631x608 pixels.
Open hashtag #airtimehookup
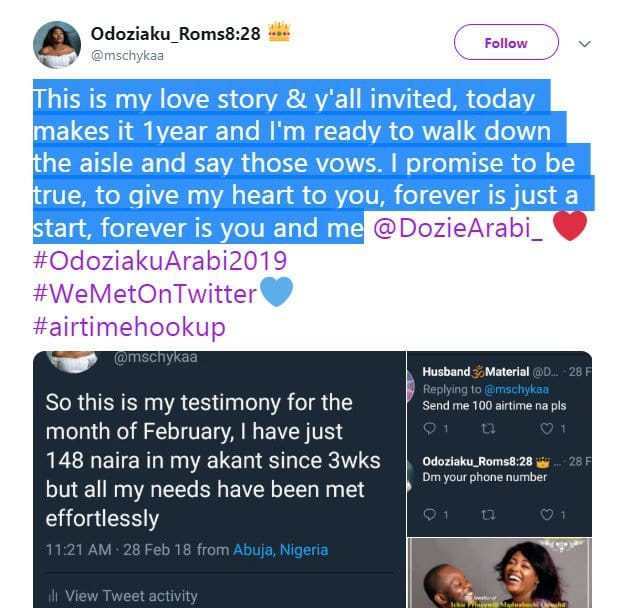[130, 326]
